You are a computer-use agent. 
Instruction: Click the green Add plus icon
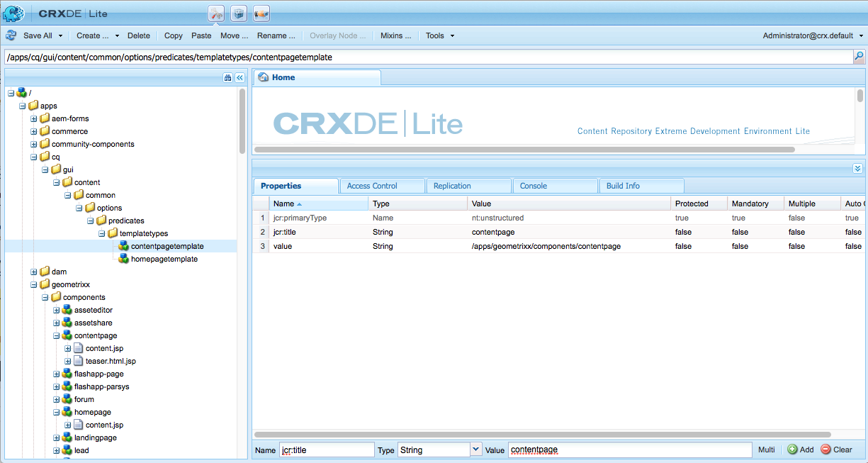click(791, 450)
